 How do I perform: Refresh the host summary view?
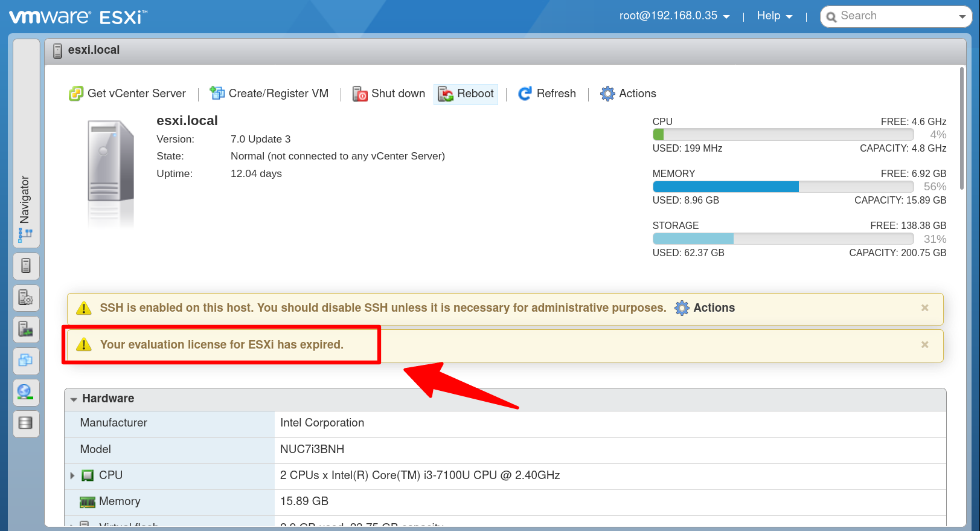point(547,94)
